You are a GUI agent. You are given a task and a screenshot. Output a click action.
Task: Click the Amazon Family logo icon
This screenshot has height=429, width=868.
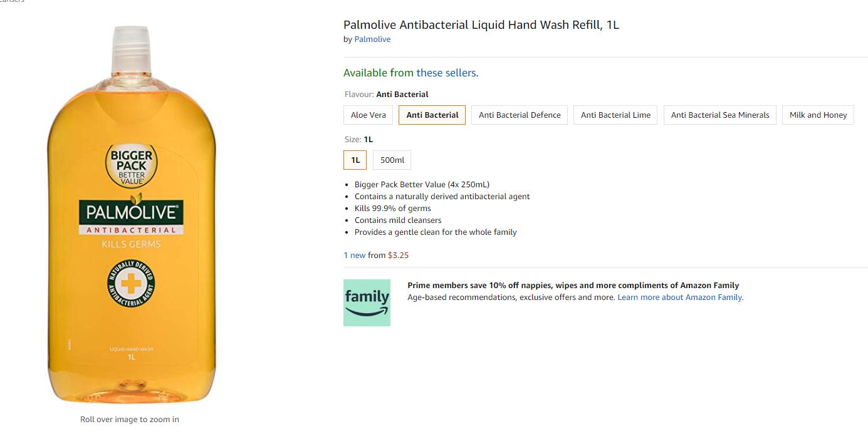pos(367,302)
